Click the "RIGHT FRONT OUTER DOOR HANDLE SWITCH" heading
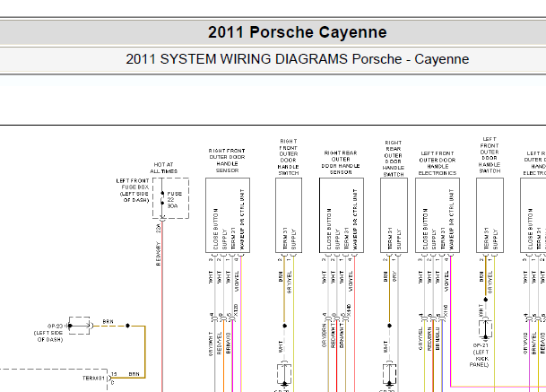Screen dimensions: 546x392 [289, 157]
